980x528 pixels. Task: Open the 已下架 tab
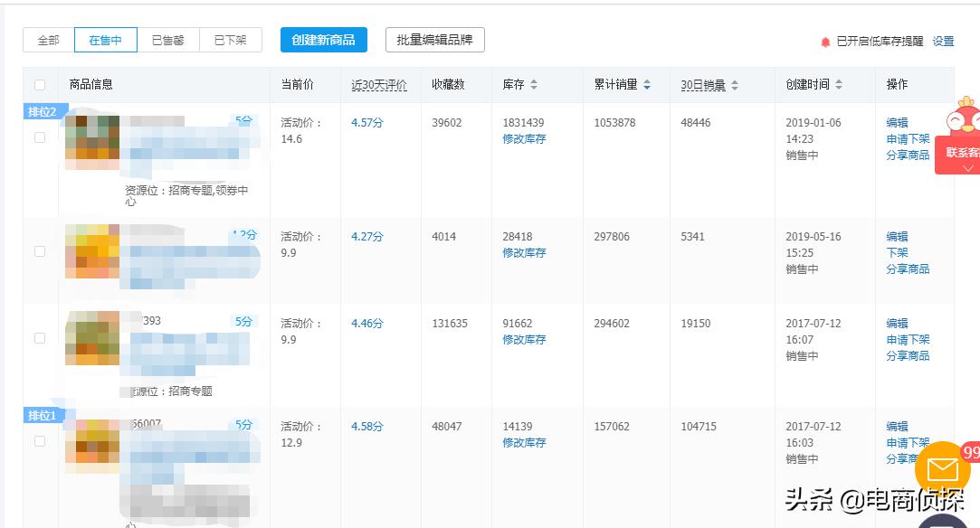pyautogui.click(x=230, y=40)
